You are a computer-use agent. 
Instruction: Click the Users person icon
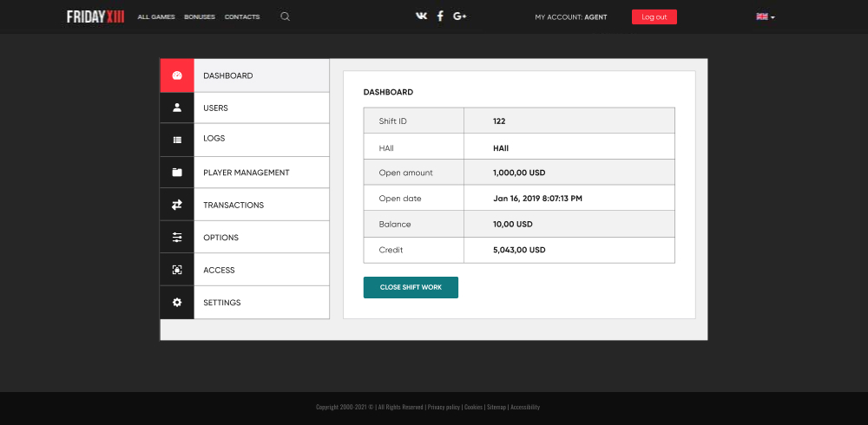coord(177,108)
